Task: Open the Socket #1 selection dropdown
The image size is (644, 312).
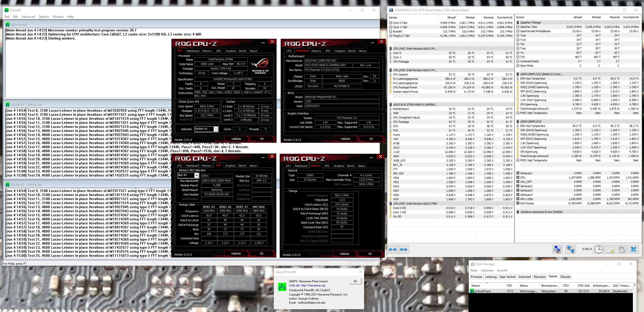Action: [216, 129]
